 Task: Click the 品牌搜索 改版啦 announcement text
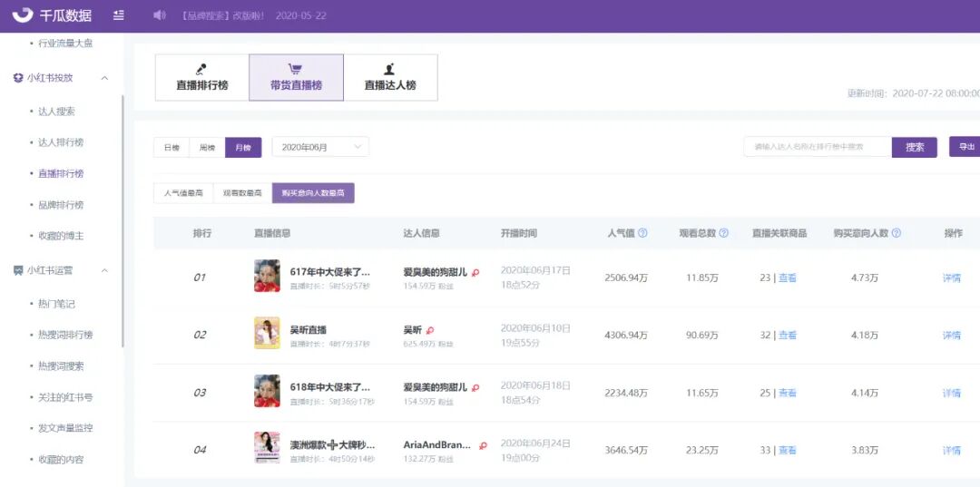(x=222, y=15)
